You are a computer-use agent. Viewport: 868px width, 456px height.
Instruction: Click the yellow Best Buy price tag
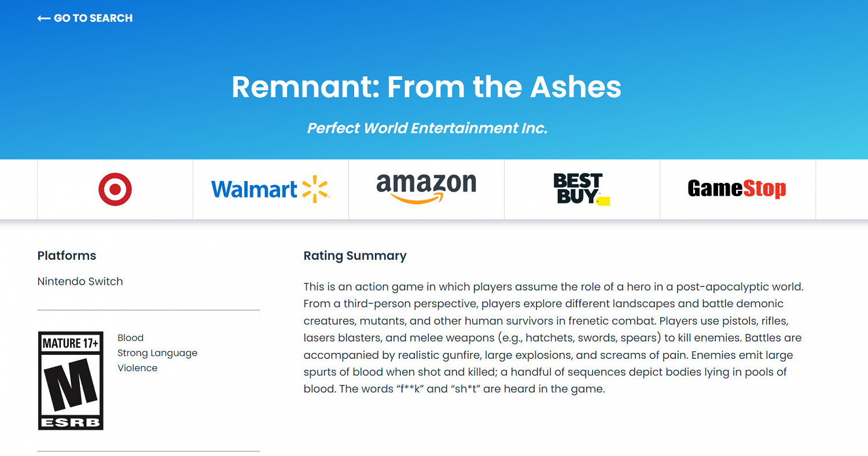click(603, 201)
